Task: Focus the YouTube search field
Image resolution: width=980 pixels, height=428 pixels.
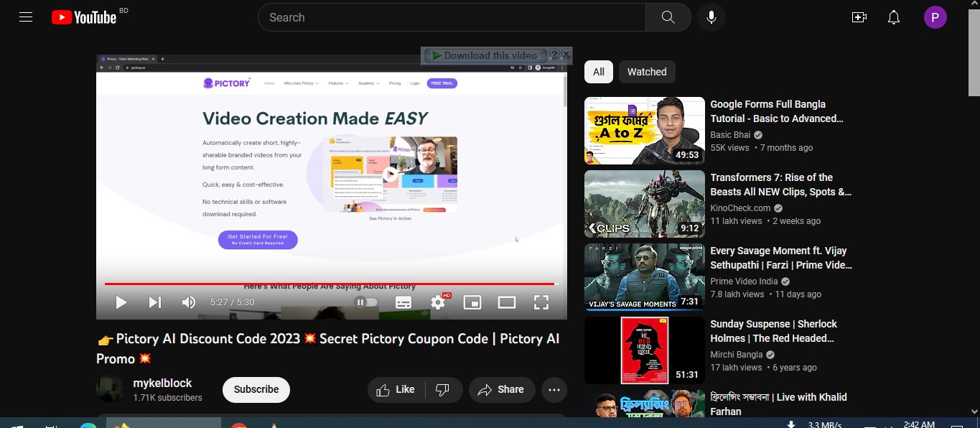Action: tap(452, 17)
